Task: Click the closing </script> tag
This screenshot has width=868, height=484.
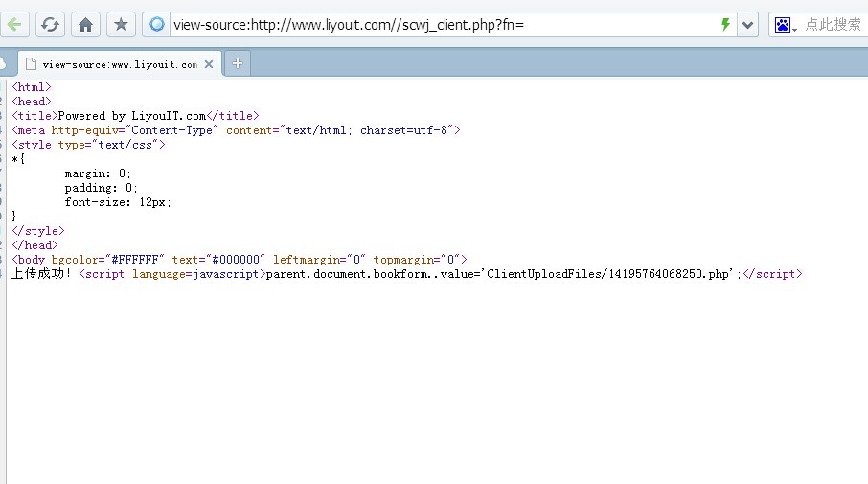Action: 773,274
